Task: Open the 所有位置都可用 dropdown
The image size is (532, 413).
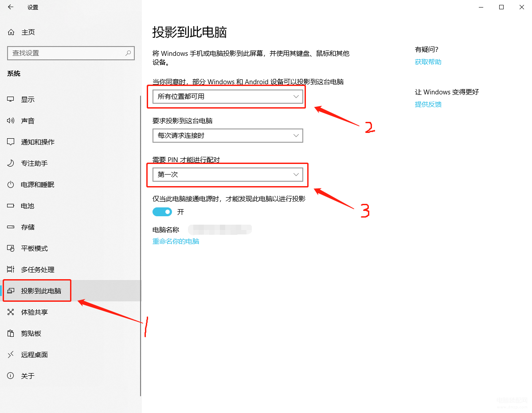Action: (x=228, y=97)
